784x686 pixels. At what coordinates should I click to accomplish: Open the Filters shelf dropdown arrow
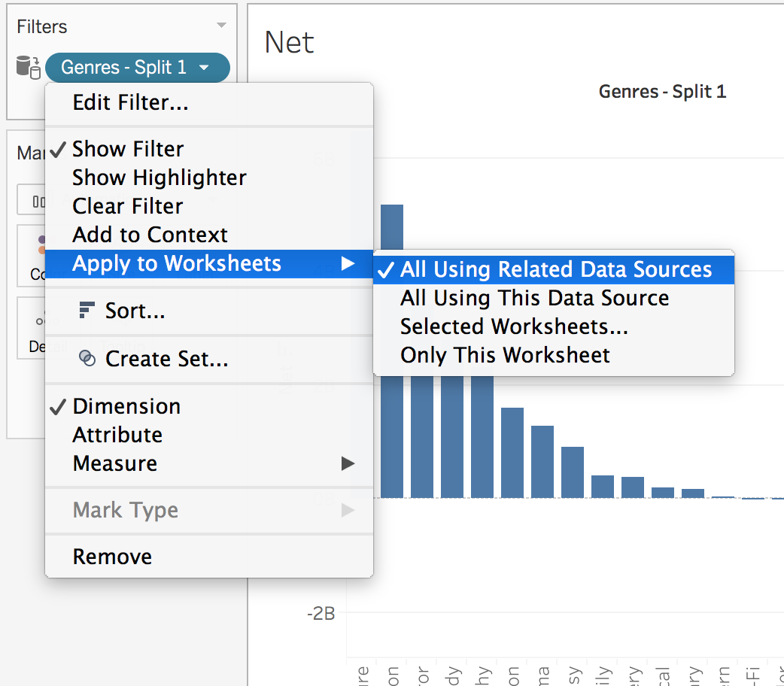pos(221,26)
